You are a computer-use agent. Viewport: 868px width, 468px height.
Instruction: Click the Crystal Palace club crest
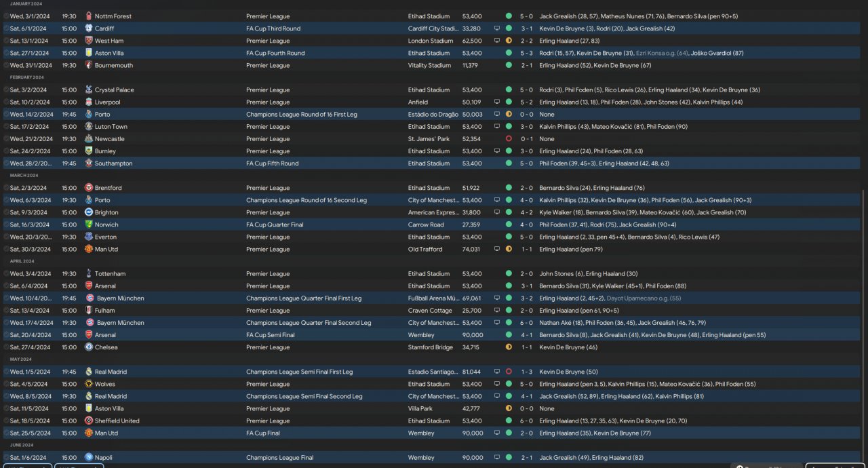click(x=89, y=90)
